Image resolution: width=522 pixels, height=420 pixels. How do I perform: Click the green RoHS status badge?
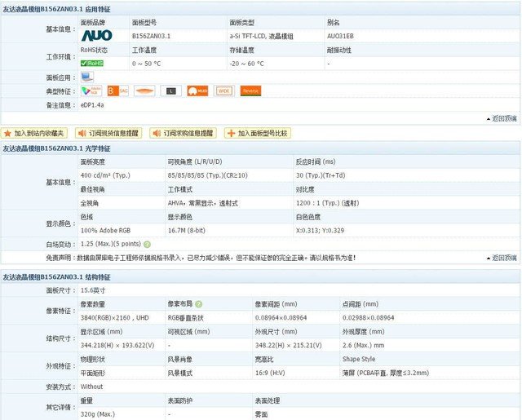pos(91,63)
